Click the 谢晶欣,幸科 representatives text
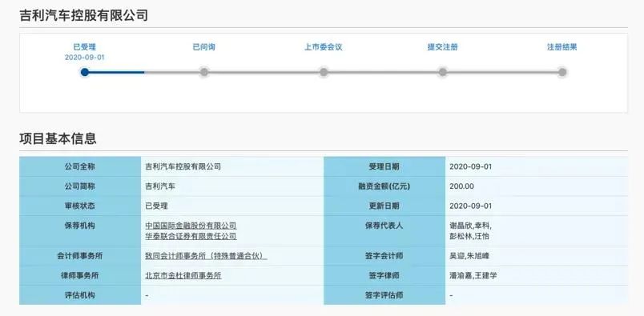Screen dimensions: 644x316 point(471,226)
